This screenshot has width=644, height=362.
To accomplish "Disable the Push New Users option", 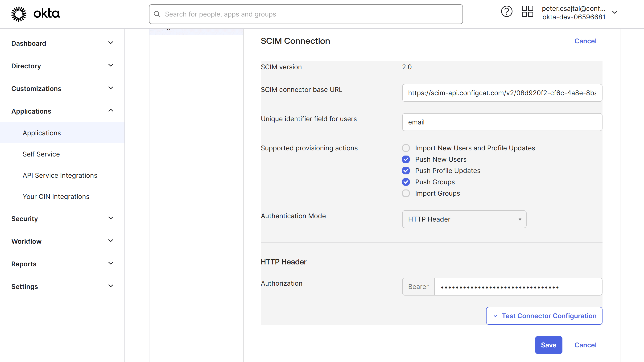I will click(x=406, y=159).
